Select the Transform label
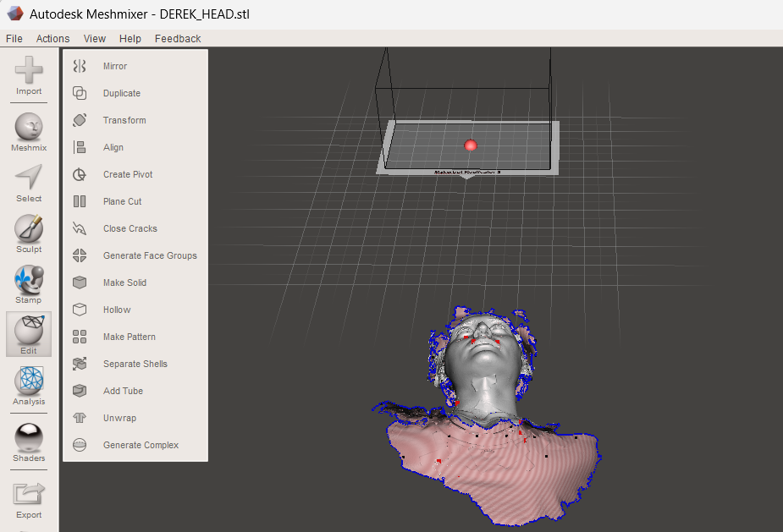Screen dimensions: 783x532 pyautogui.click(x=124, y=120)
